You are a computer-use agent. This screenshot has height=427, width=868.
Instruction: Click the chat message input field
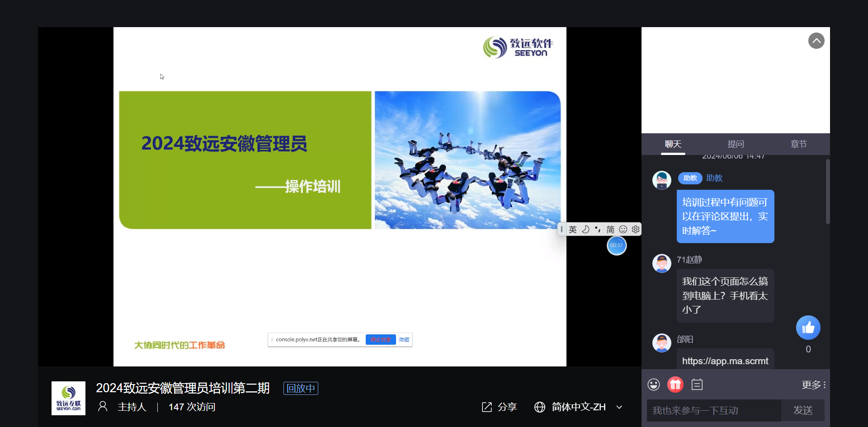tap(713, 410)
